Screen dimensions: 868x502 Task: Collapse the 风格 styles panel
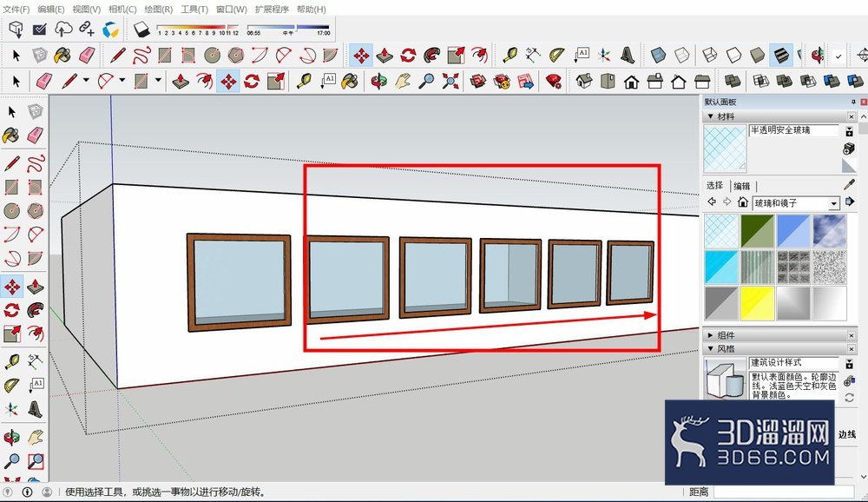(x=710, y=348)
